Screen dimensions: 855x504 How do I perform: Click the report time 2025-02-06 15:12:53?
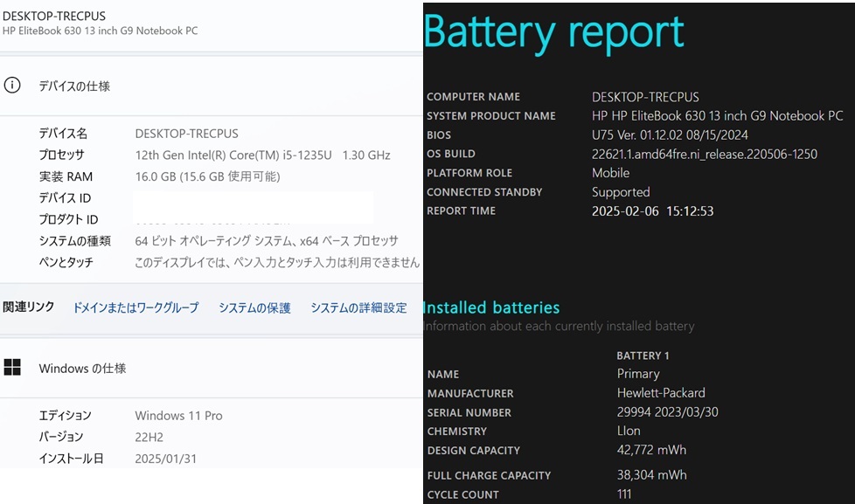click(653, 211)
